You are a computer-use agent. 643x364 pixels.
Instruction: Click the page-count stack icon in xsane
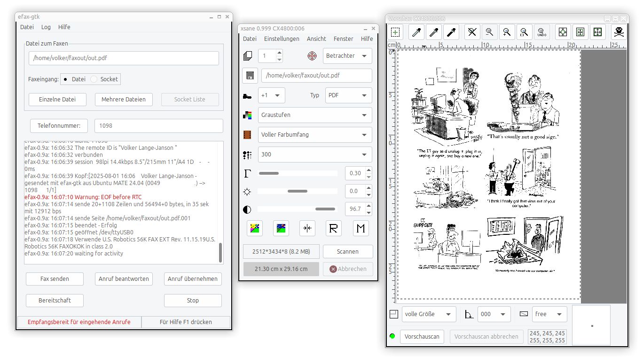point(248,56)
